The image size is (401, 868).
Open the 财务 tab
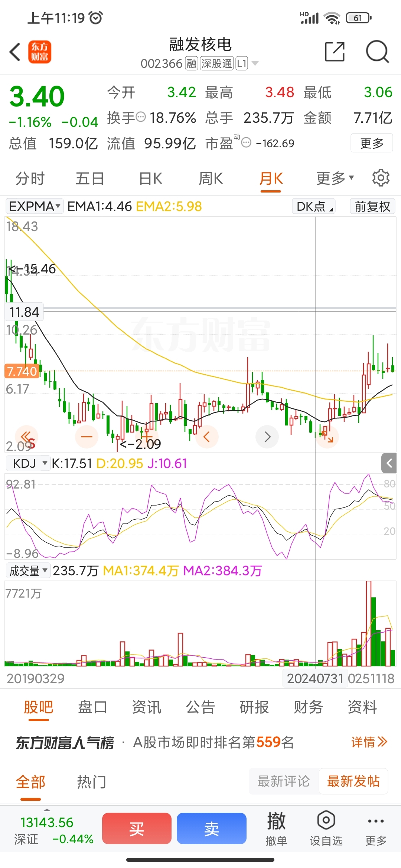pyautogui.click(x=308, y=707)
